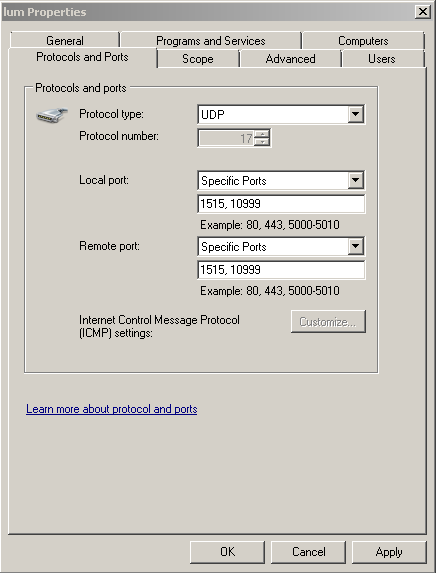Apply the settings with Apply button
The height and width of the screenshot is (573, 436).
click(389, 552)
